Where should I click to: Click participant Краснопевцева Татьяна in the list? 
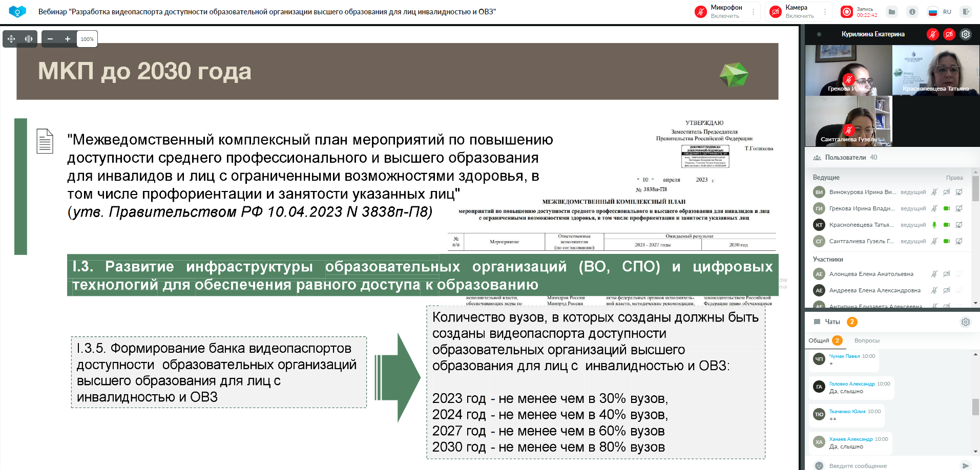pyautogui.click(x=861, y=225)
